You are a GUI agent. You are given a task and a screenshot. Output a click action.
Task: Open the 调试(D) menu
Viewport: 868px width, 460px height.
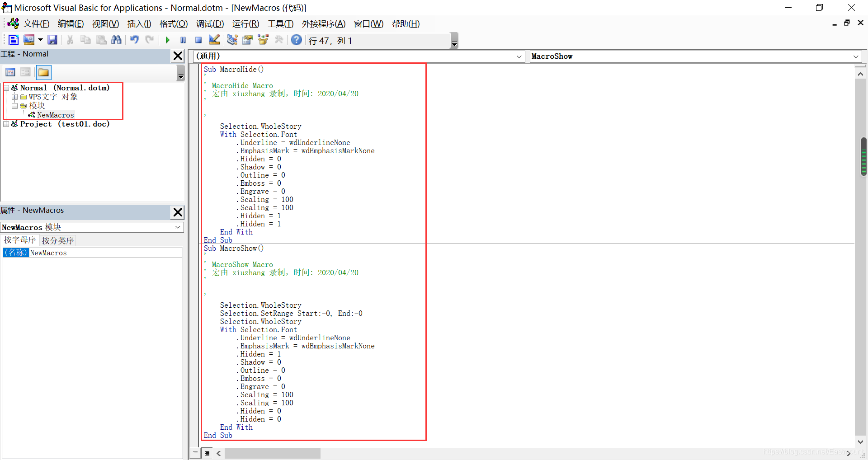(210, 24)
